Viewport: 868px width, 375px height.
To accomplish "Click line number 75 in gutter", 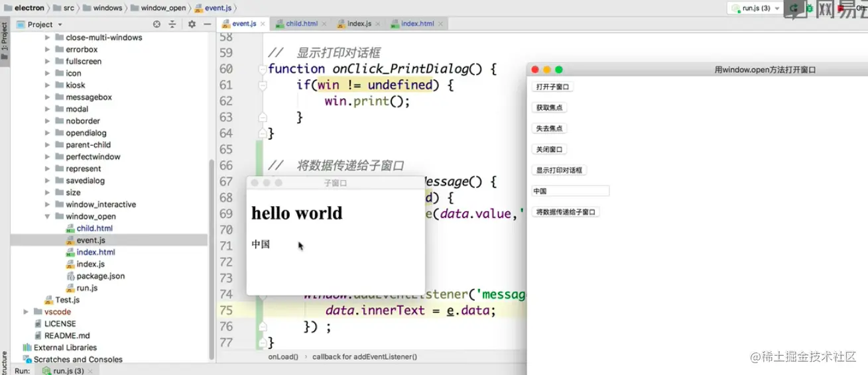I will pyautogui.click(x=225, y=310).
